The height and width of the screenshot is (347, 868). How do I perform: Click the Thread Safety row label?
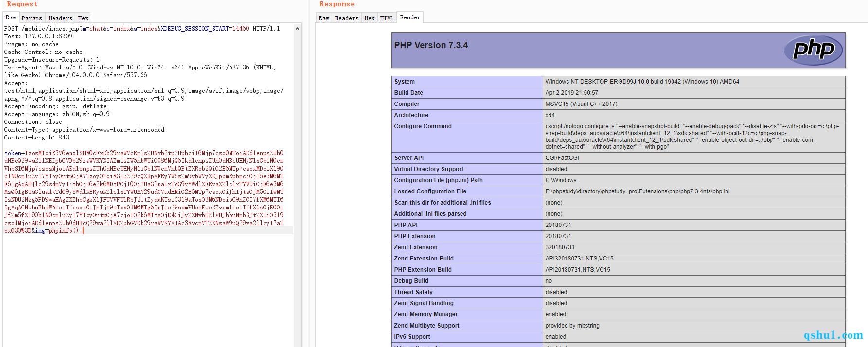[413, 292]
